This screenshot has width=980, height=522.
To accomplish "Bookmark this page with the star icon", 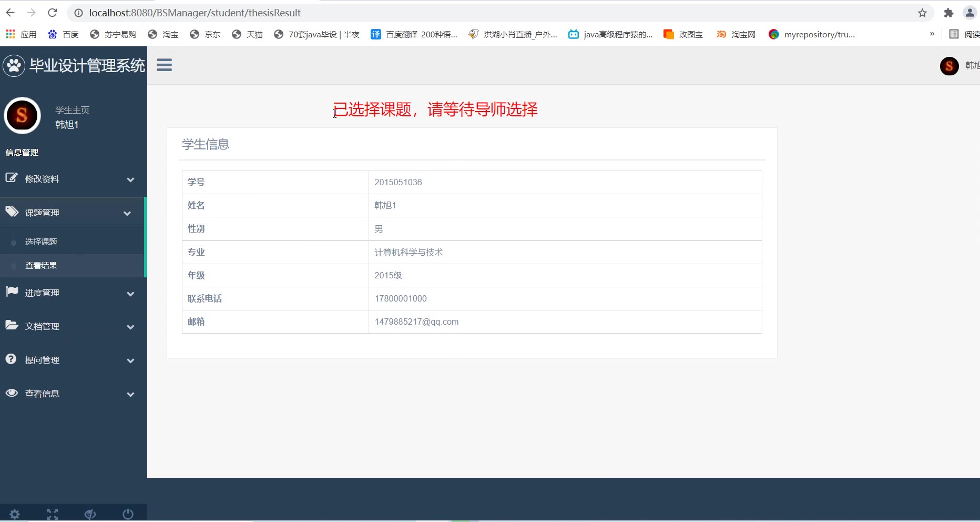I will click(922, 13).
